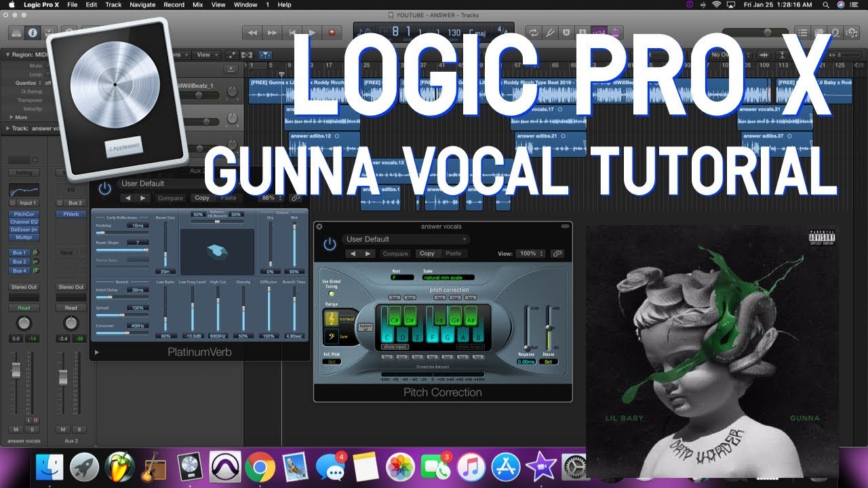
Task: Open the Window menu
Action: pyautogui.click(x=244, y=5)
